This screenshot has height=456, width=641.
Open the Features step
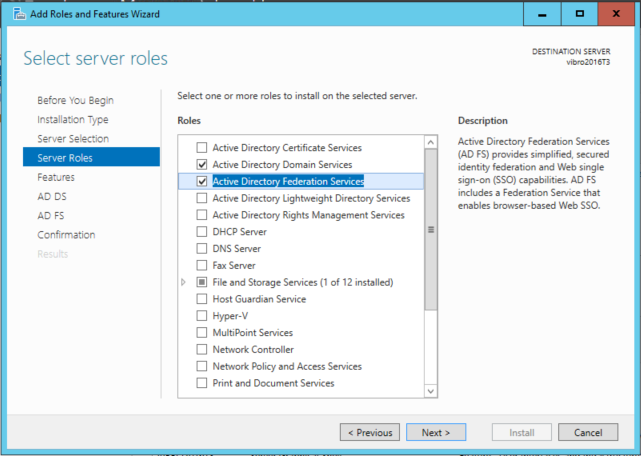56,177
